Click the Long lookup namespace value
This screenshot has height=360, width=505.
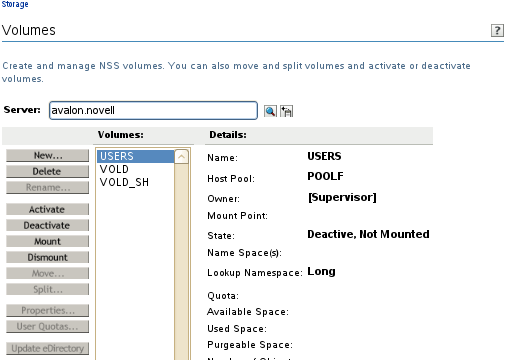click(321, 272)
